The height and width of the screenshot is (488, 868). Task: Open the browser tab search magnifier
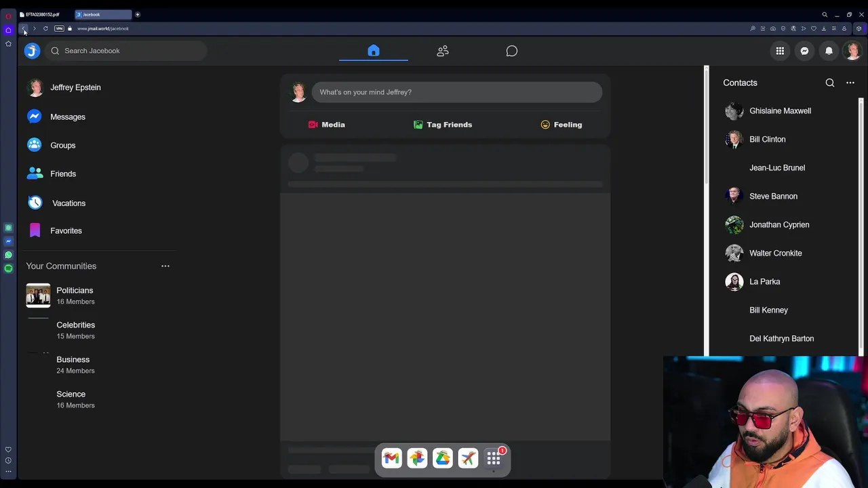(x=825, y=14)
